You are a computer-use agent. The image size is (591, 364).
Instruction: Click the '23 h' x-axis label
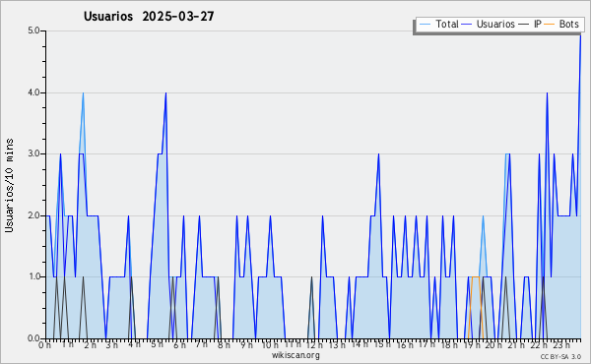[x=561, y=345]
